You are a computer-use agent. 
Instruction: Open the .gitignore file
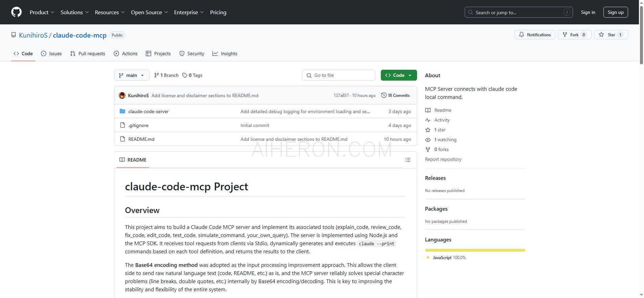138,125
